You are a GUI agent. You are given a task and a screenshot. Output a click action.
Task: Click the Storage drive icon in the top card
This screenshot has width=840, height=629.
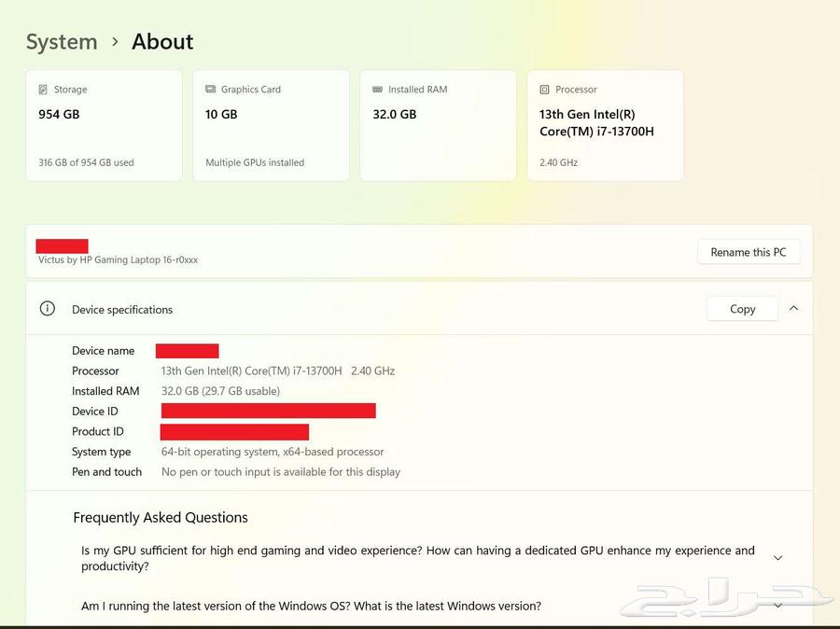coord(43,90)
